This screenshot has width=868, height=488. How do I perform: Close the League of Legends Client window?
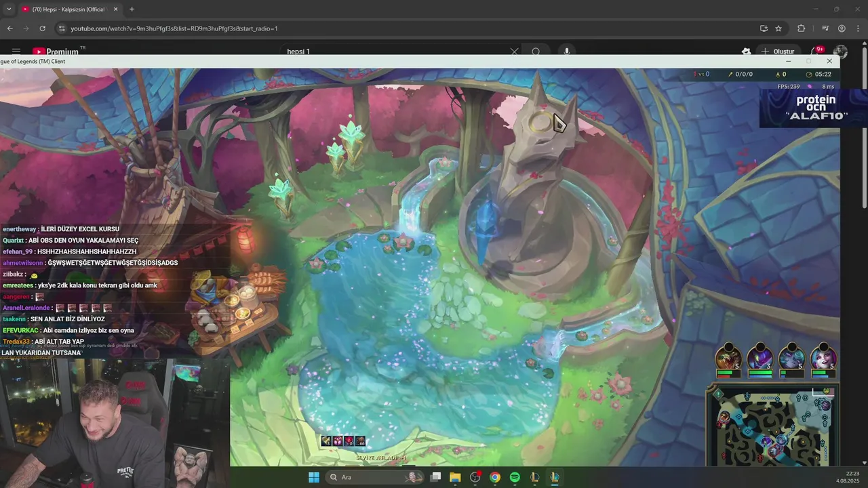click(x=829, y=61)
